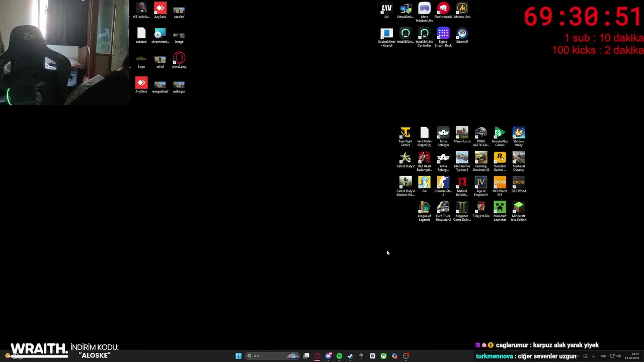Select the Pal desktop icon
The image size is (644, 362).
(x=424, y=185)
